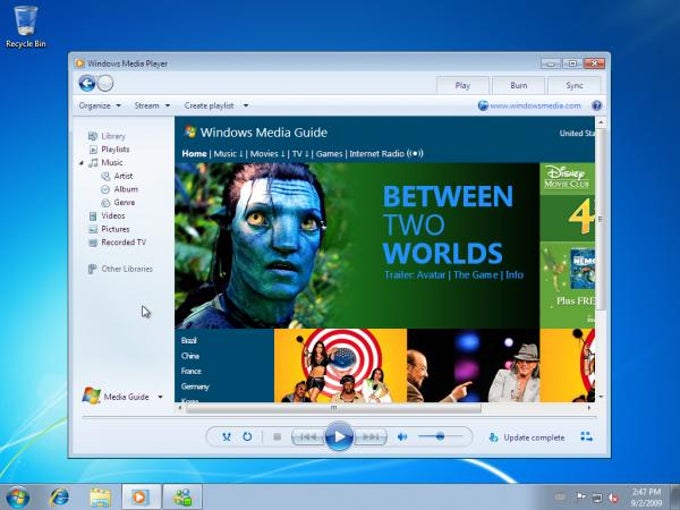Image resolution: width=680 pixels, height=510 pixels.
Task: Click the Stop playback button
Action: 277,437
